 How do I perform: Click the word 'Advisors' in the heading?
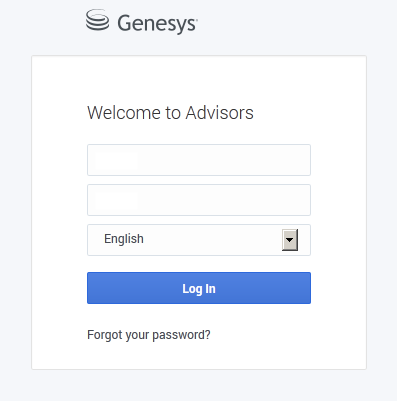tap(220, 113)
